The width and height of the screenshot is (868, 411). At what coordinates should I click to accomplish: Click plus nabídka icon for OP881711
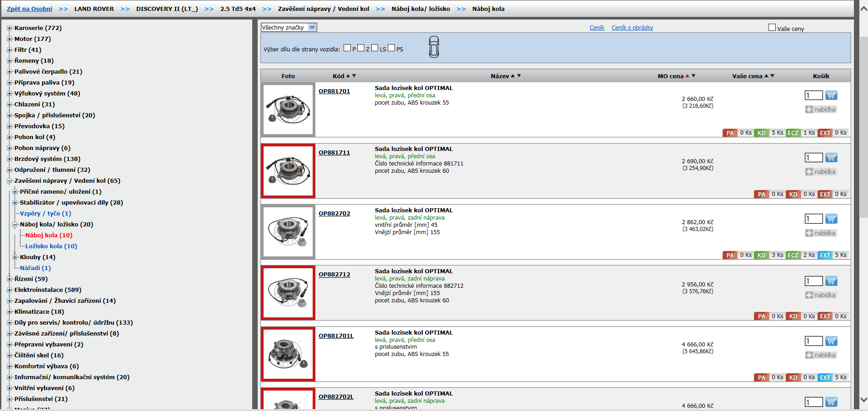point(809,172)
